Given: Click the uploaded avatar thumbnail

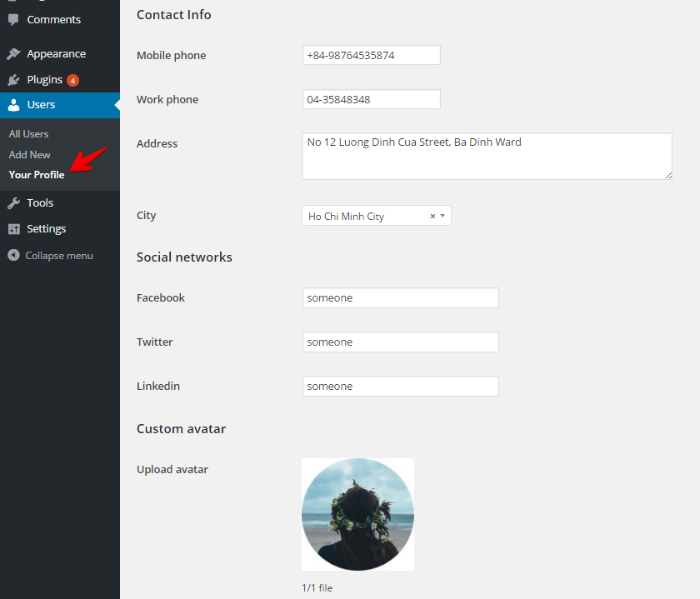Looking at the screenshot, I should [x=358, y=514].
